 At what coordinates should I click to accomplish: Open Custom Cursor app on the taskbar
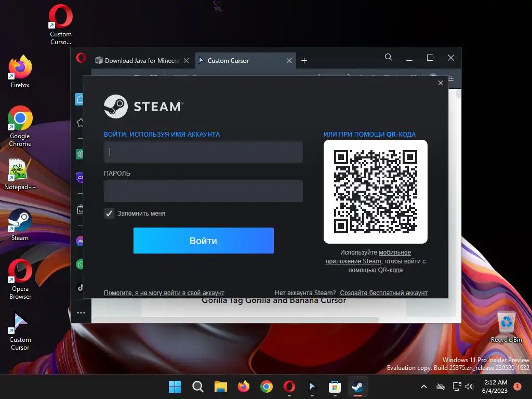point(312,387)
